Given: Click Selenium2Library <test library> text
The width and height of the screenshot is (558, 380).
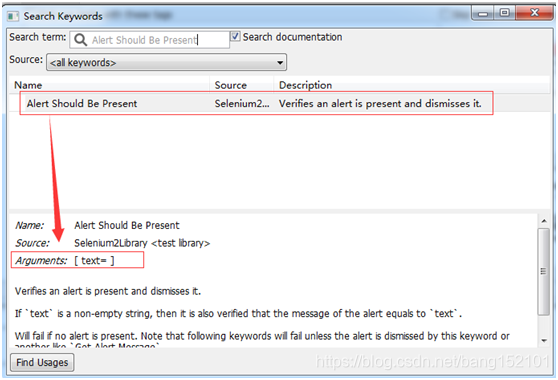Looking at the screenshot, I should pyautogui.click(x=142, y=243).
